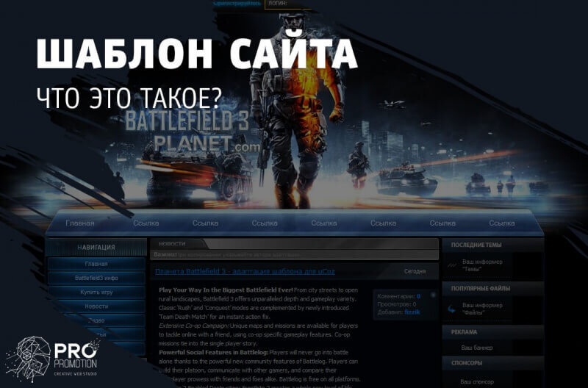Click the comments count link 0
Viewport: 588px width, 388px height.
(x=418, y=296)
